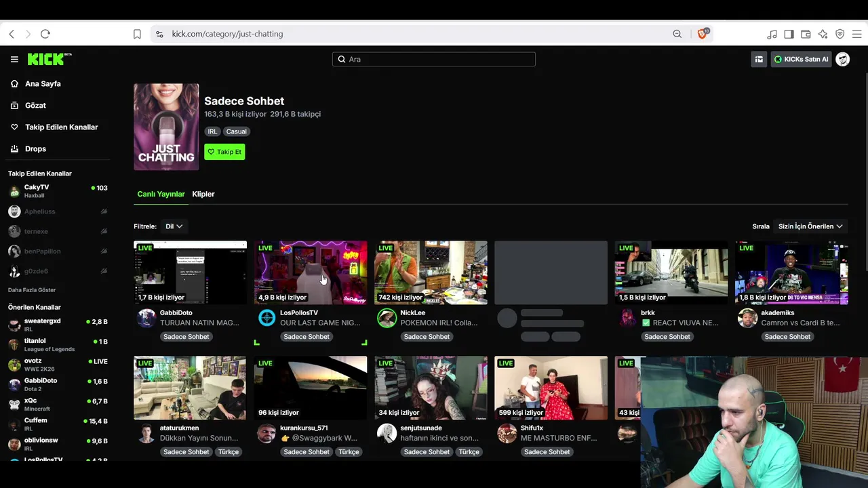Go back with the browser back arrow
This screenshot has height=488, width=868.
[x=12, y=34]
